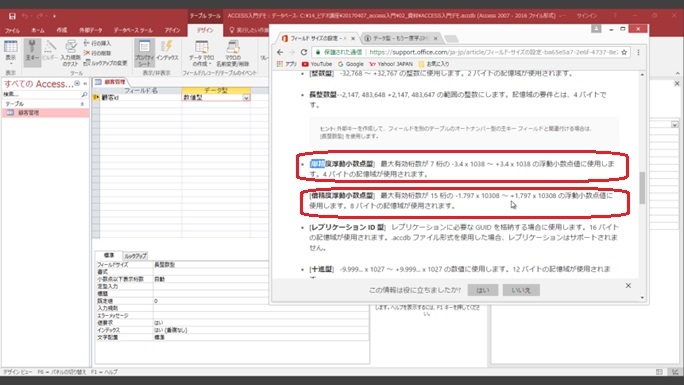The image size is (684, 385).
Task: Expand the 表示 view dropdown arrow
Action: 10,64
